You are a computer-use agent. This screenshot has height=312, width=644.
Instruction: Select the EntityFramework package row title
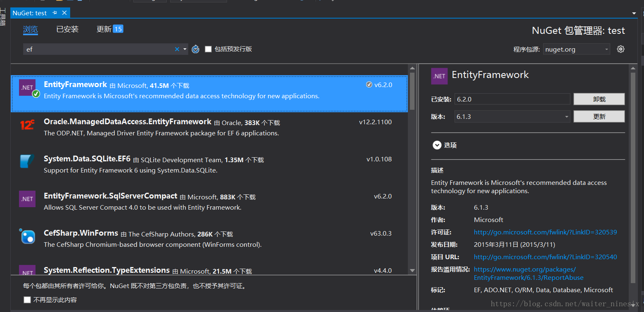click(75, 85)
